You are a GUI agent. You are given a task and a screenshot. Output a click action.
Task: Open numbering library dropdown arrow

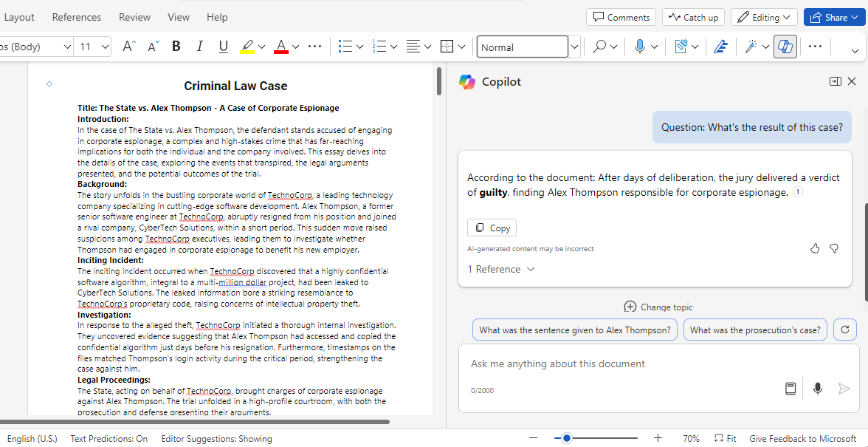[393, 47]
